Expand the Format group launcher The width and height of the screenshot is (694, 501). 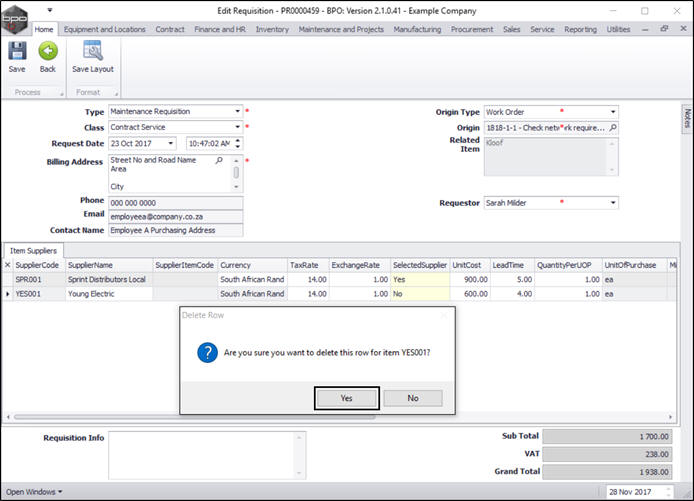pos(116,93)
